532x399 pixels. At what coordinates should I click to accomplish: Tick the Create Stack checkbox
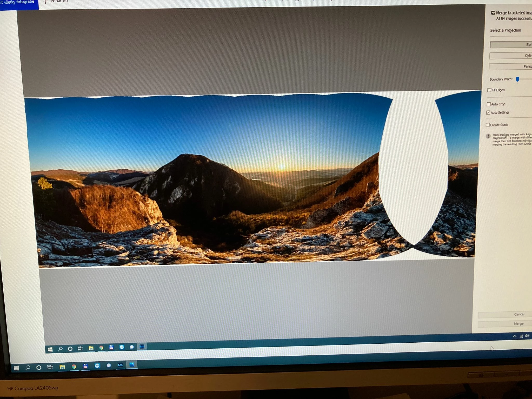pyautogui.click(x=488, y=125)
